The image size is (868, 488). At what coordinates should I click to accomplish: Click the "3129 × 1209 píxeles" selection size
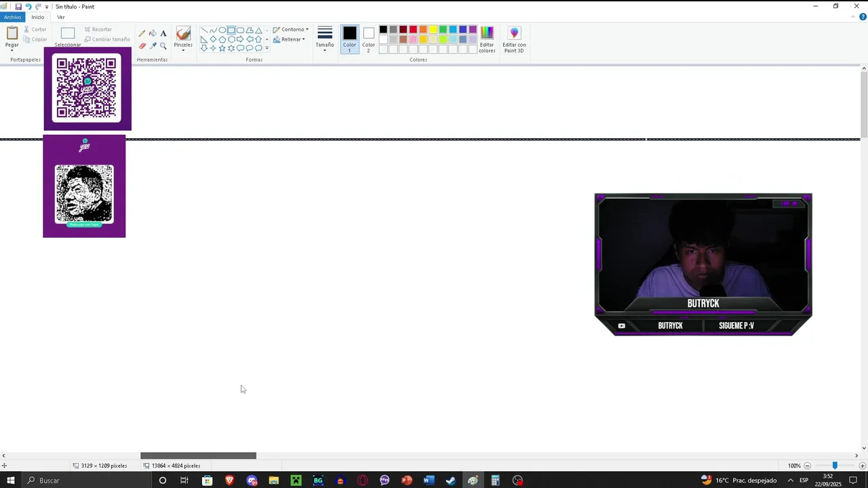pyautogui.click(x=104, y=466)
